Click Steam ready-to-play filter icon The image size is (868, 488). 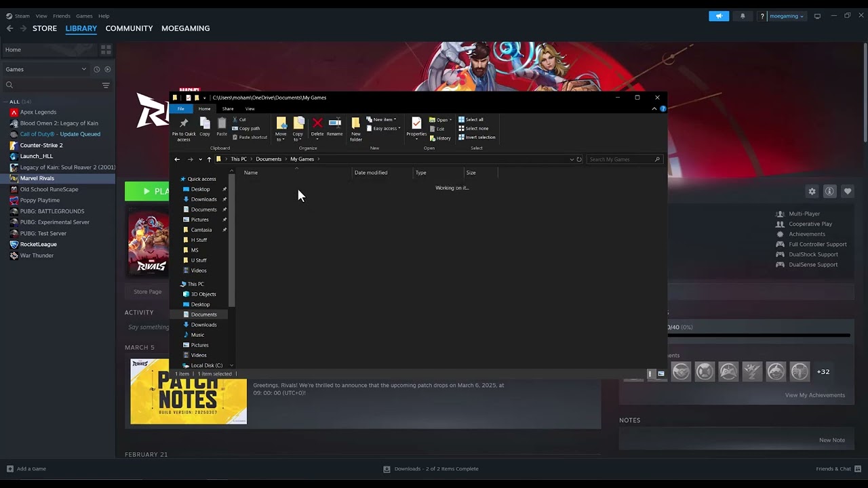coord(107,69)
